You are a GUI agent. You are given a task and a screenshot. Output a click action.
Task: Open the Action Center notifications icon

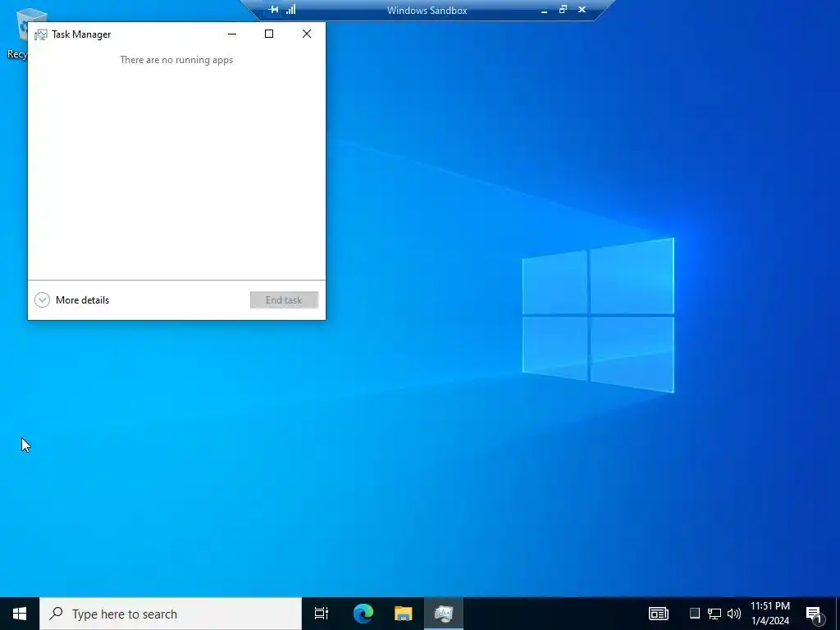815,614
